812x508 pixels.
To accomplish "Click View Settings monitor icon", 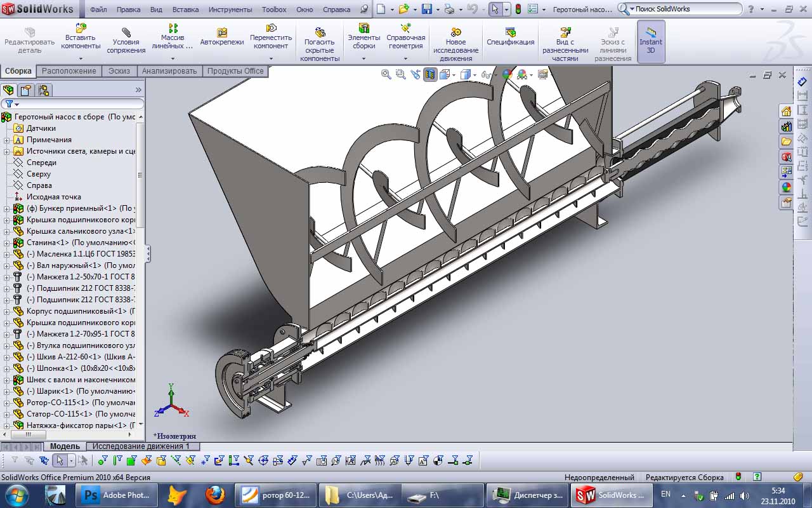I will click(542, 74).
